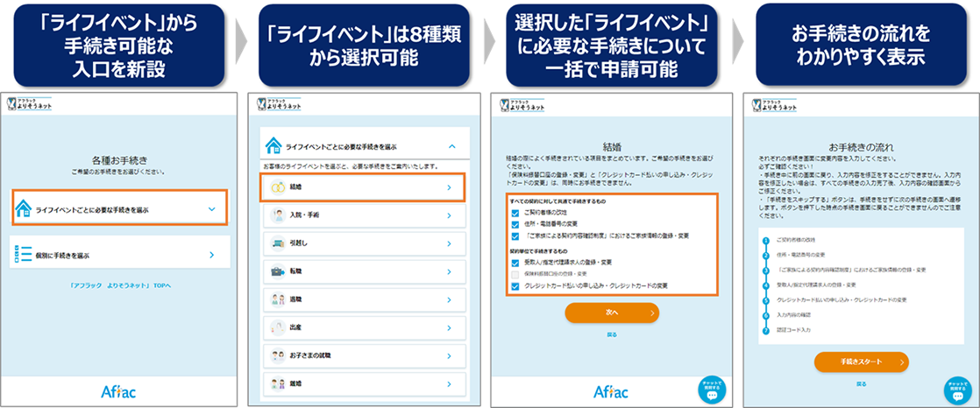The image size is (980, 408).
Task: Click the orange 手続きスタート button
Action: coord(861,362)
